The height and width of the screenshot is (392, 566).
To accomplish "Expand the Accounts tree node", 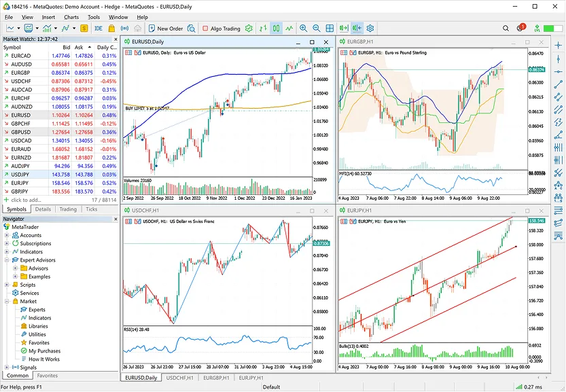I will point(7,235).
